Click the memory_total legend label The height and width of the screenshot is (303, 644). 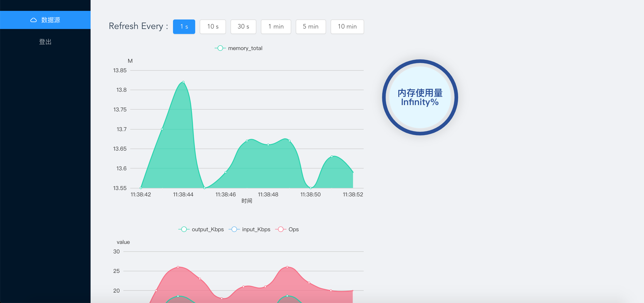pyautogui.click(x=245, y=48)
